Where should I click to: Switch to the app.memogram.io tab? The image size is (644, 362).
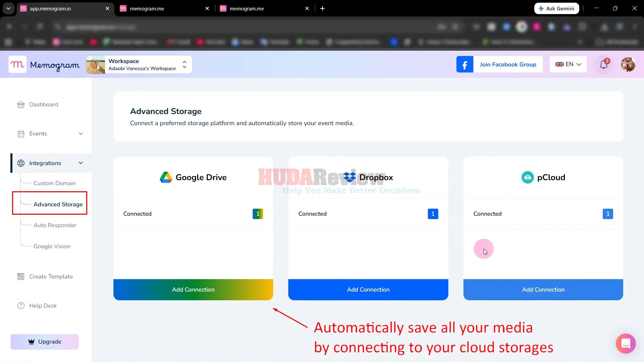65,8
